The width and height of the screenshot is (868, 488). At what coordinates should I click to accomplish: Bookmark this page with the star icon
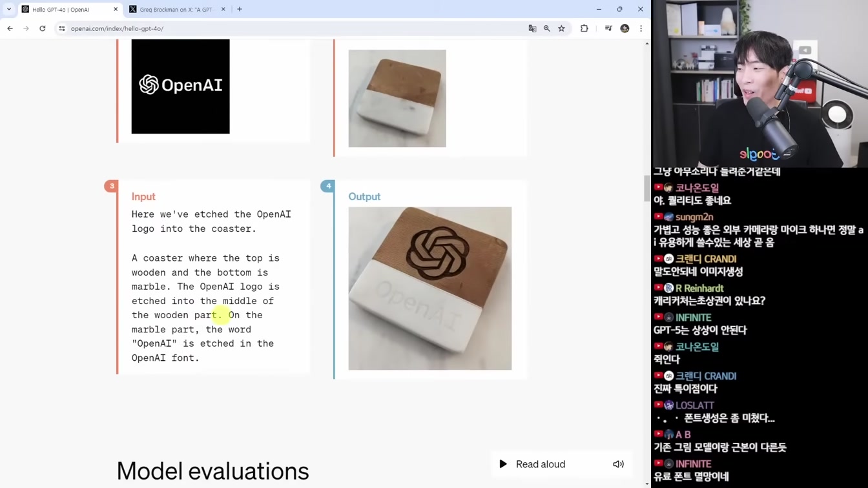coord(562,28)
